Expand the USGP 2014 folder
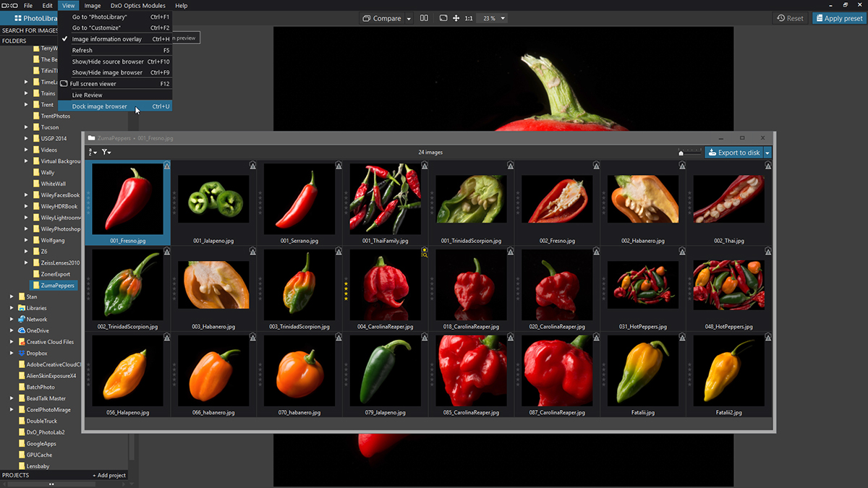The width and height of the screenshot is (868, 488). pos(26,139)
